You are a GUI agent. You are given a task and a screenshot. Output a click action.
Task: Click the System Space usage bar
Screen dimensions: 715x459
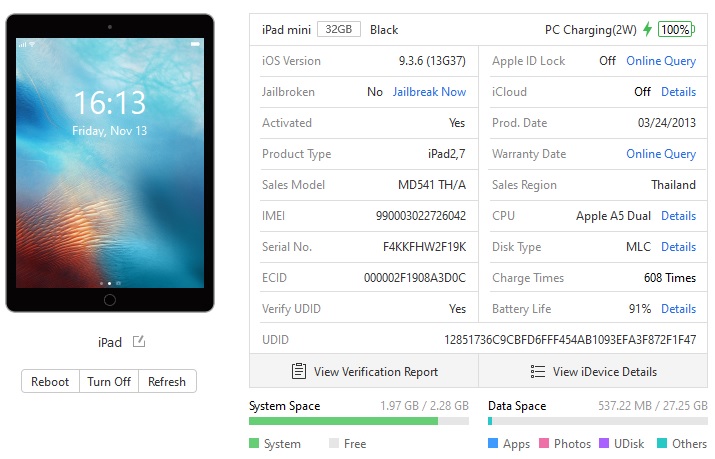point(359,421)
